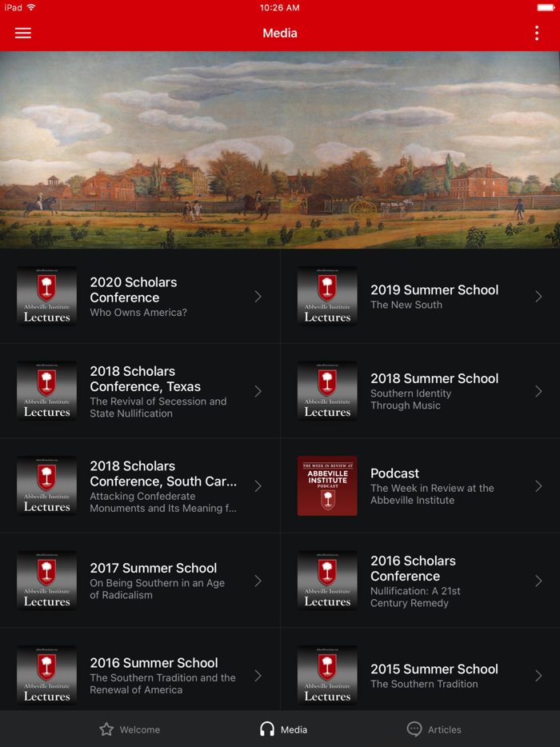Tap the 2019 Summer School lectures icon

[327, 296]
